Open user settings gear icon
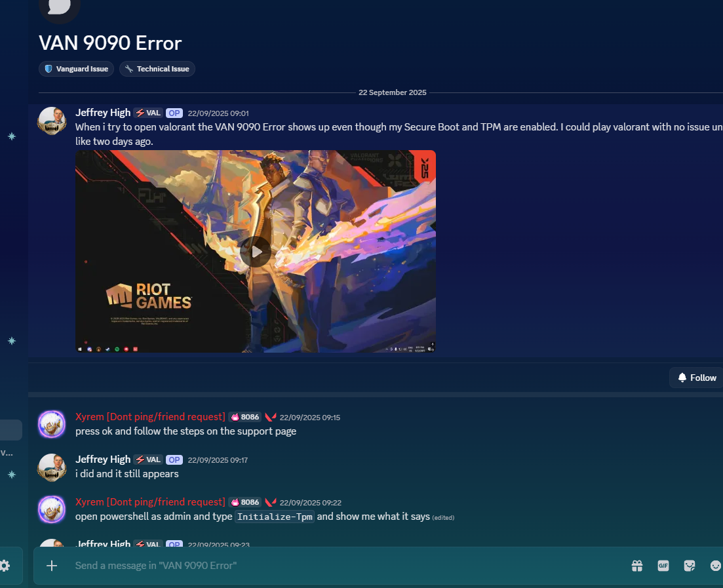Viewport: 723px width, 588px height. tap(5, 566)
